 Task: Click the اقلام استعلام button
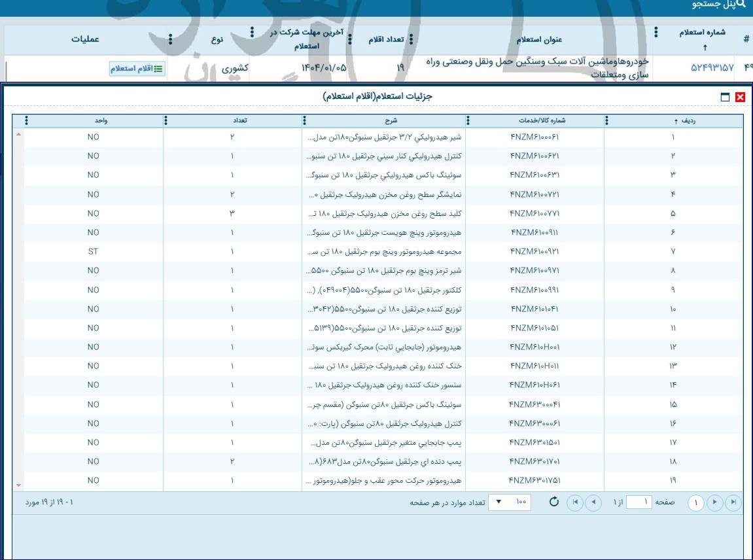[137, 69]
